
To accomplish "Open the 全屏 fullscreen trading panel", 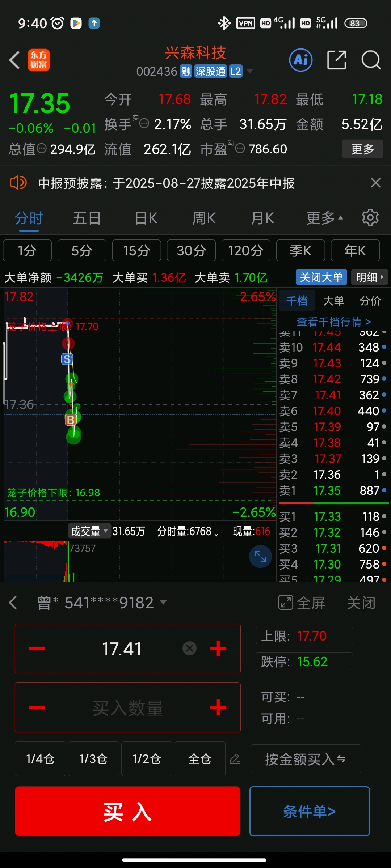I will 302,603.
